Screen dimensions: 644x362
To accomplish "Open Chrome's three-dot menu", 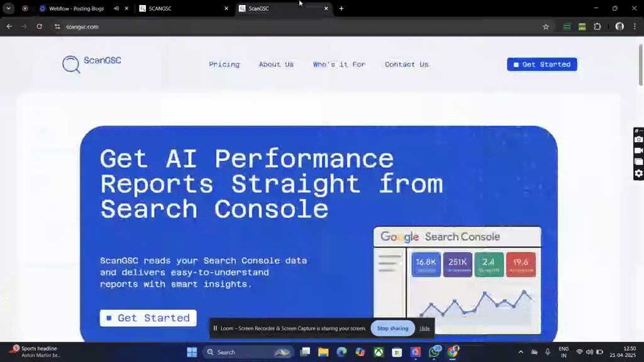I will coord(635,26).
